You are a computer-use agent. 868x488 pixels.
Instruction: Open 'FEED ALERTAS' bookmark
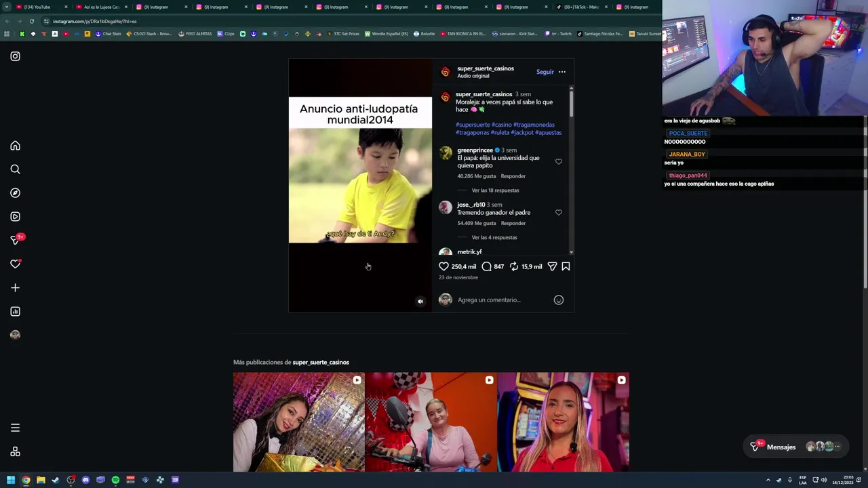point(195,34)
